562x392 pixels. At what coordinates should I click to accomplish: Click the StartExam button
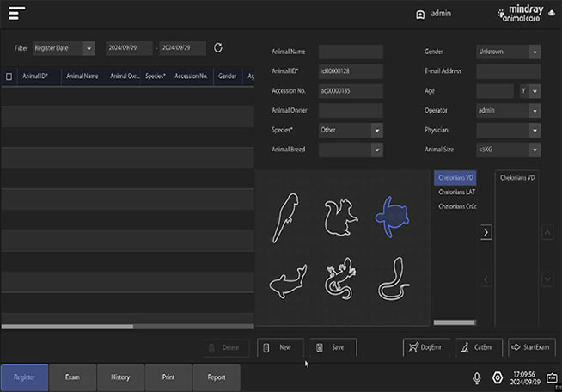pos(530,347)
